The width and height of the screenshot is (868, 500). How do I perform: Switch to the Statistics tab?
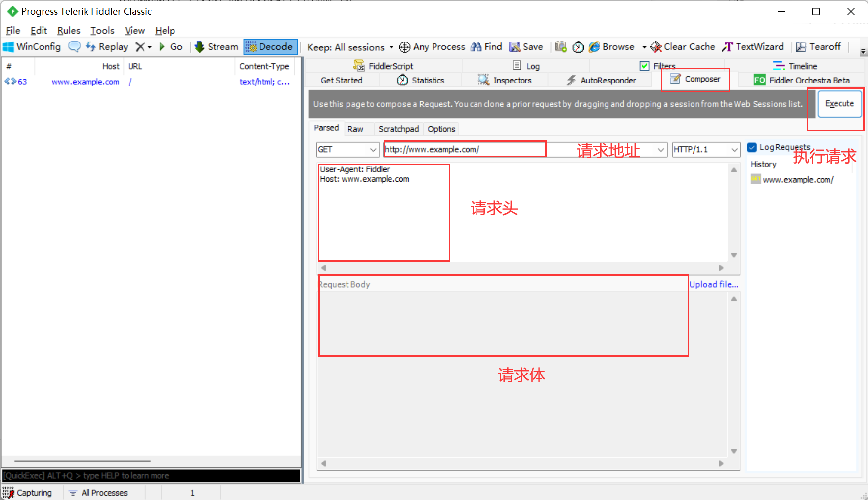[420, 80]
